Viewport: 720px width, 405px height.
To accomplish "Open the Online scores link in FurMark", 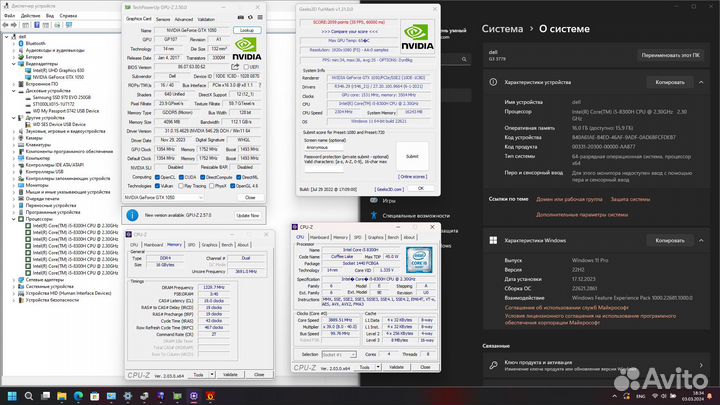I will 412,176.
